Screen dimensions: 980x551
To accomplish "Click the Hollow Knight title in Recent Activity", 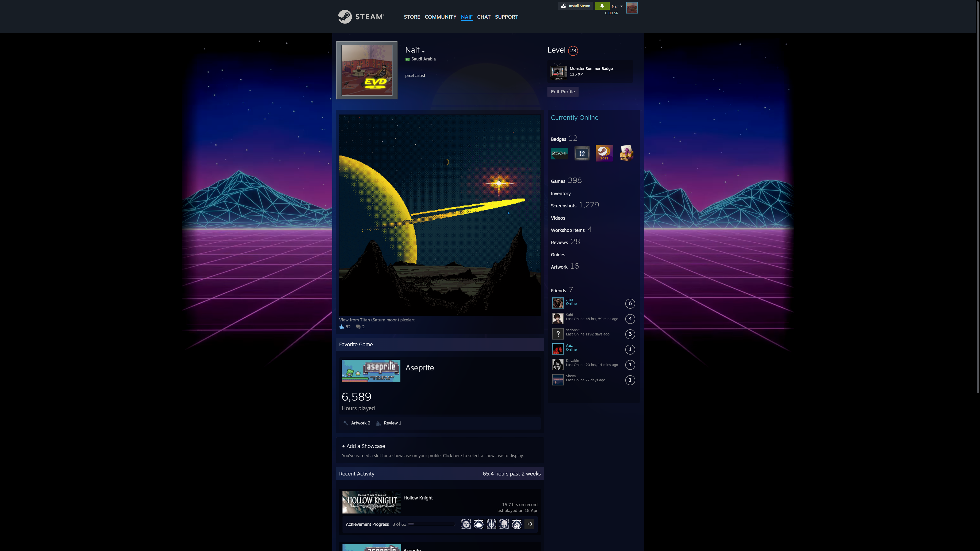I will point(418,498).
